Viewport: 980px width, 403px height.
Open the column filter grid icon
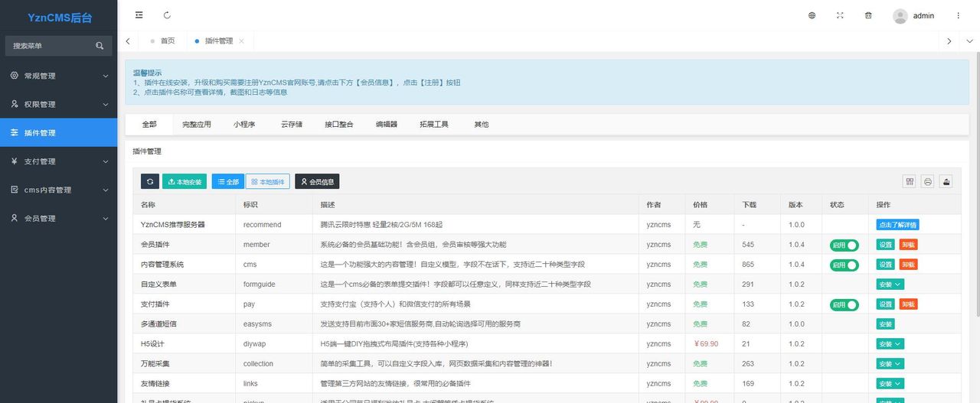pyautogui.click(x=910, y=181)
